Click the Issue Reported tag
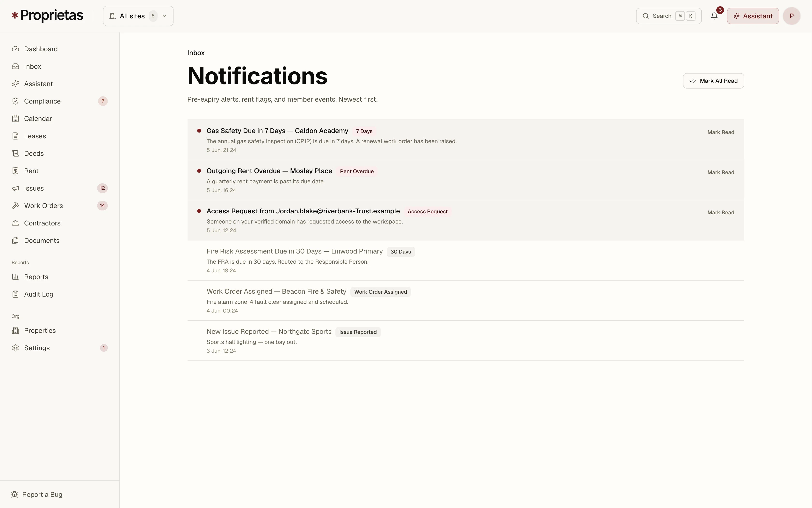812x508 pixels. coord(358,332)
